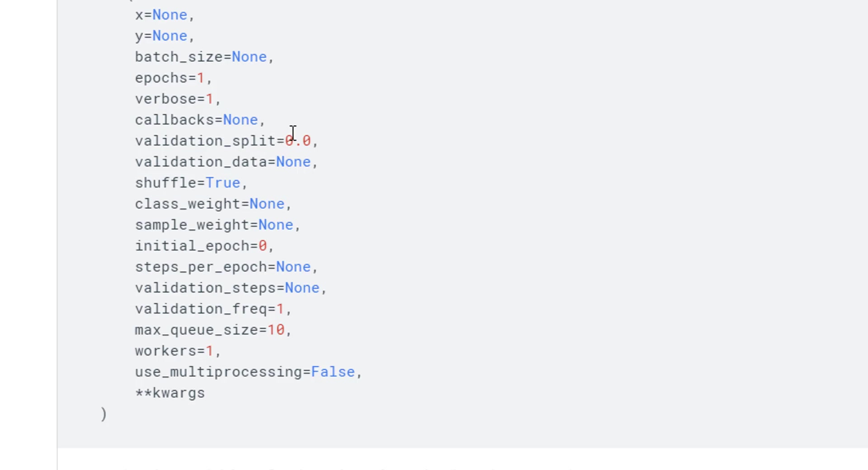
Task: Click the validation_split value 0.0
Action: [x=298, y=141]
